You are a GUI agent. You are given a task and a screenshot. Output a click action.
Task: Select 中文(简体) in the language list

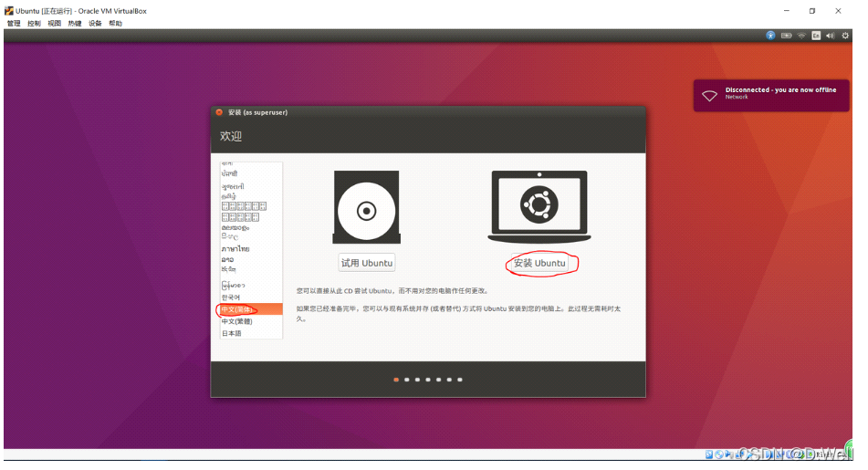coord(251,309)
